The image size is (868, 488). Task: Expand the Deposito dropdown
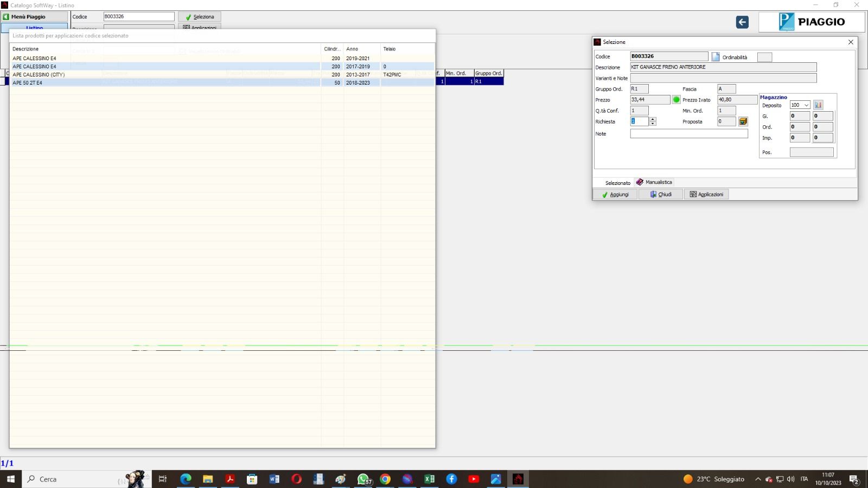click(x=806, y=105)
